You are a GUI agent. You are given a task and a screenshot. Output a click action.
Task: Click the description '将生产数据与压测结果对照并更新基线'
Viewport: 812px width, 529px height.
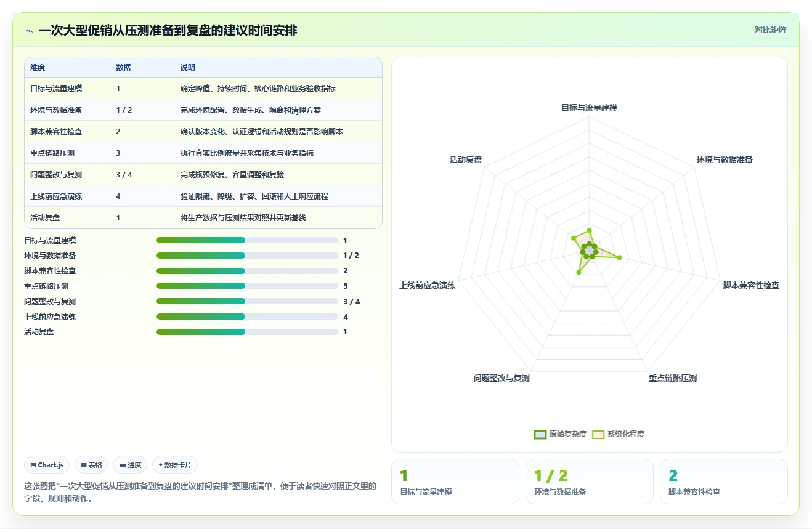pyautogui.click(x=243, y=218)
